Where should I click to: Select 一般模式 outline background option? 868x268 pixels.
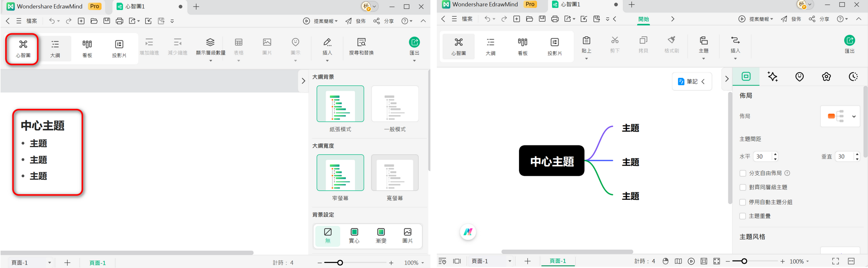[x=395, y=104]
